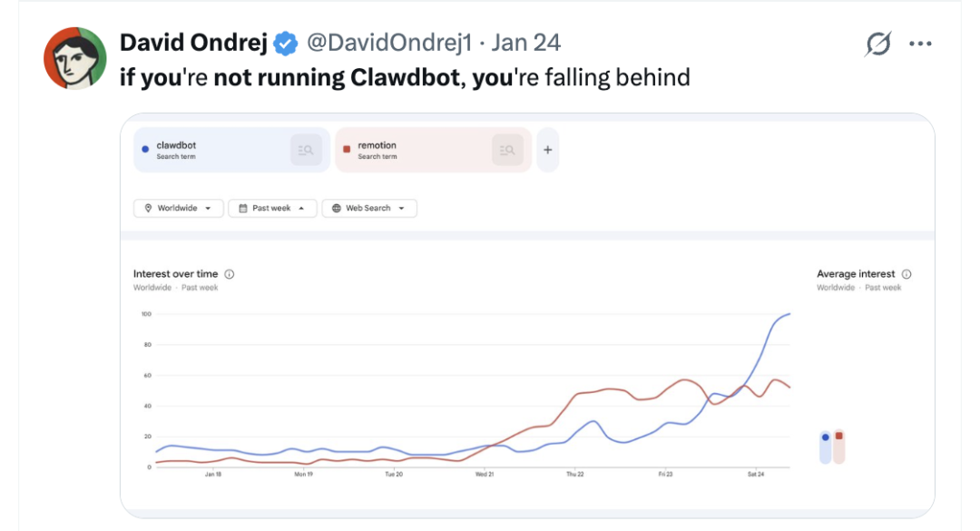Image resolution: width=980 pixels, height=531 pixels.
Task: Open the Web Search type dropdown
Action: (x=368, y=208)
